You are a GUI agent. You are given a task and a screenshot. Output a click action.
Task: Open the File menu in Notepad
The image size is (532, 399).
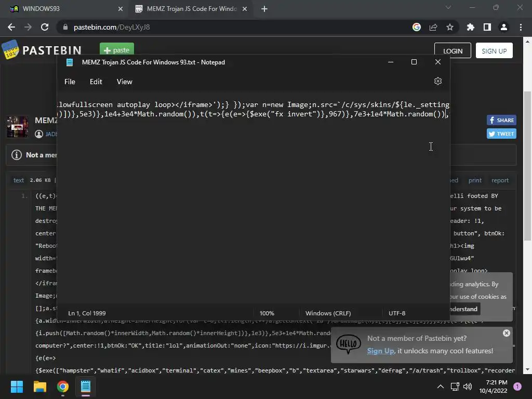click(x=70, y=82)
